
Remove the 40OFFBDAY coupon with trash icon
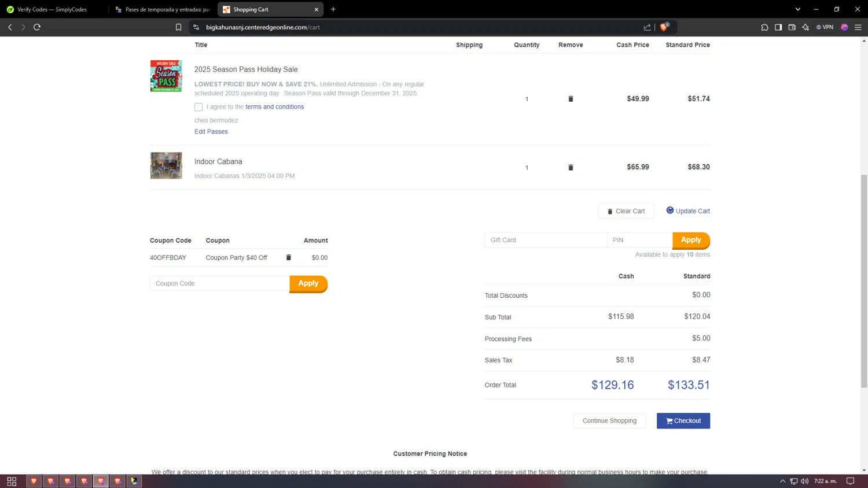(289, 257)
